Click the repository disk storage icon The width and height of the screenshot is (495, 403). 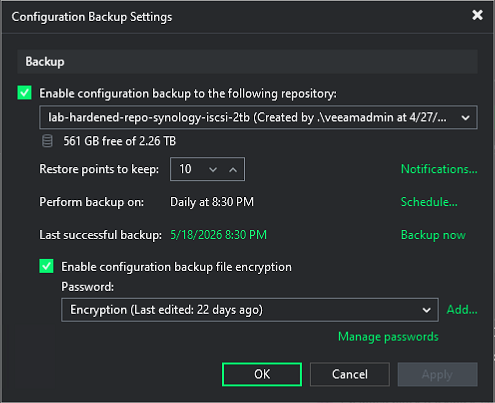tap(47, 141)
